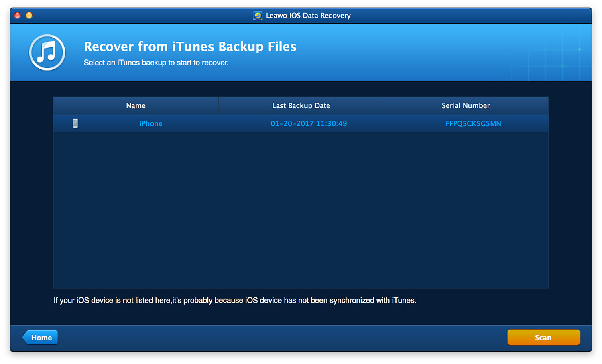The width and height of the screenshot is (602, 364).
Task: Click the backup date 01-20-2017 11:30:49
Action: click(x=309, y=124)
